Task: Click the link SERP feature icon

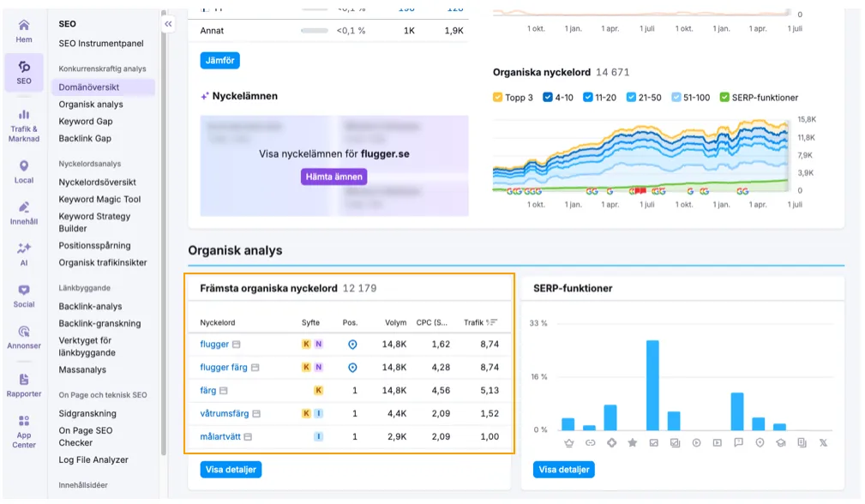Action: click(x=591, y=443)
